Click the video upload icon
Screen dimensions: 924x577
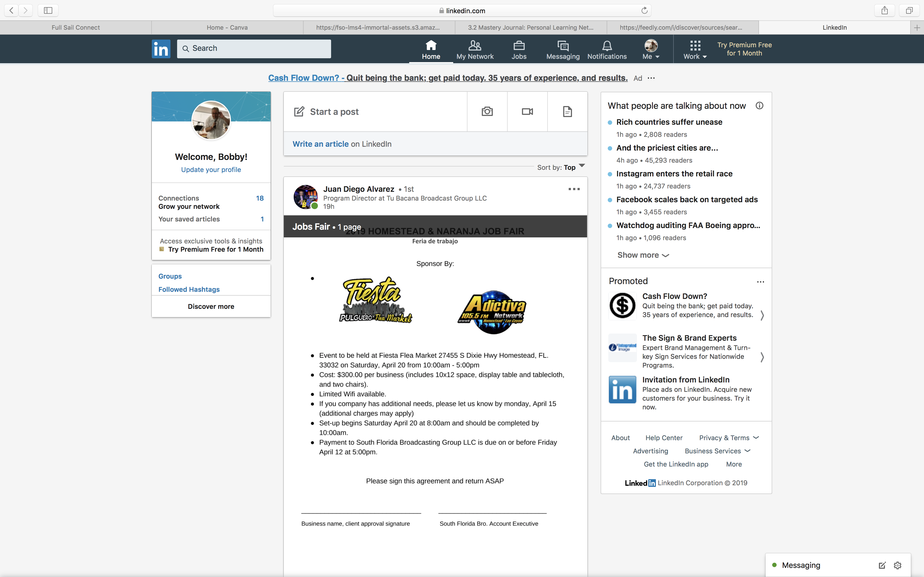[x=527, y=112]
